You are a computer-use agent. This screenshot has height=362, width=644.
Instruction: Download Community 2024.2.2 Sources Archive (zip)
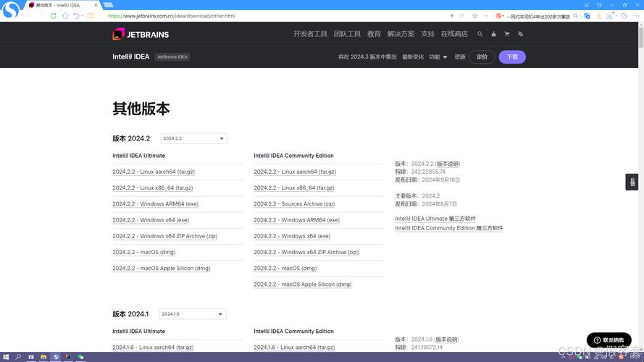coord(294,204)
